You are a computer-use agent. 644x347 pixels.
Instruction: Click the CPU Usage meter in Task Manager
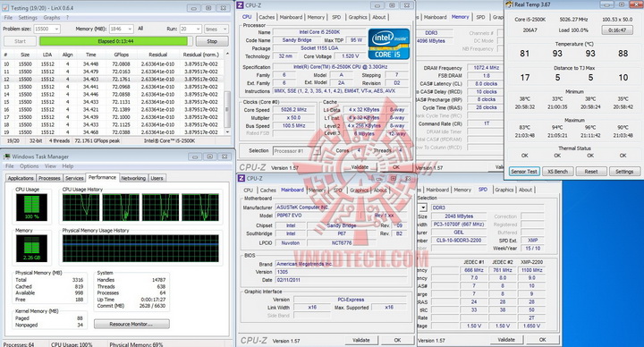click(x=31, y=207)
